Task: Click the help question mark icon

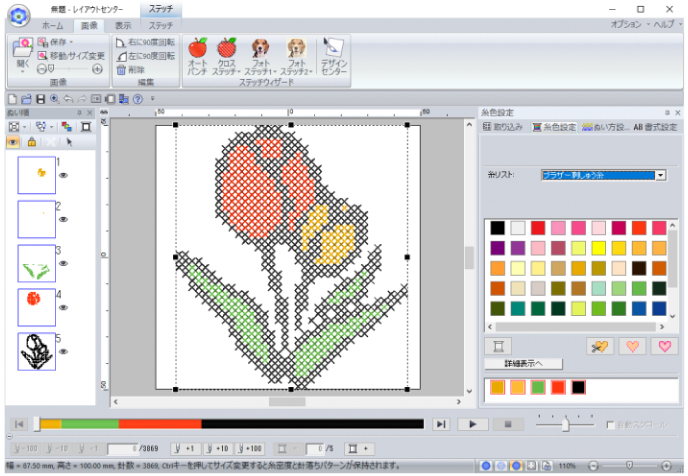Action: pos(138,99)
